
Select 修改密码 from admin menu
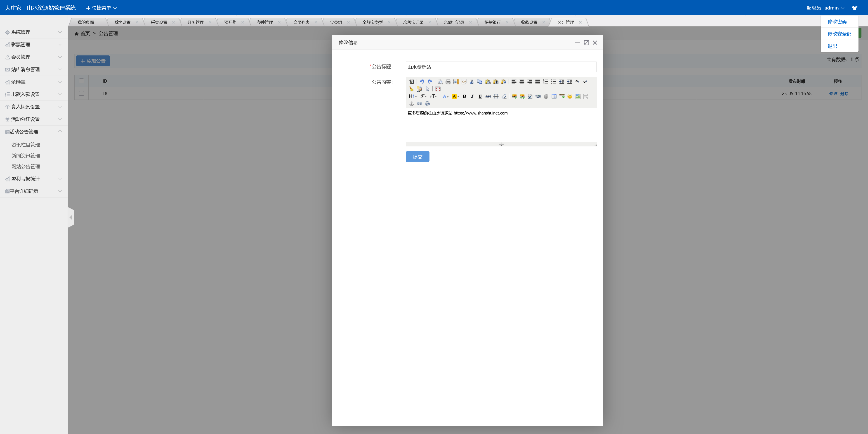837,21
